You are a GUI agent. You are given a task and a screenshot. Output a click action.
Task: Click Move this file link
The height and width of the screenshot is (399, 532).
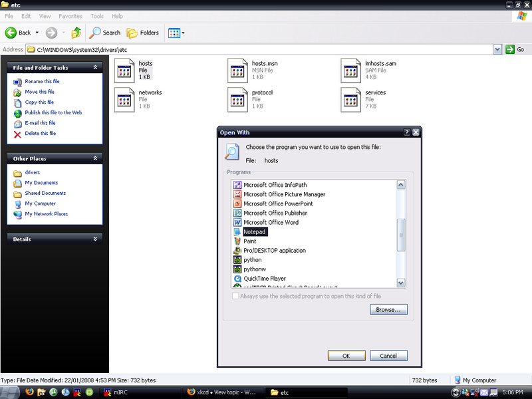[x=40, y=92]
